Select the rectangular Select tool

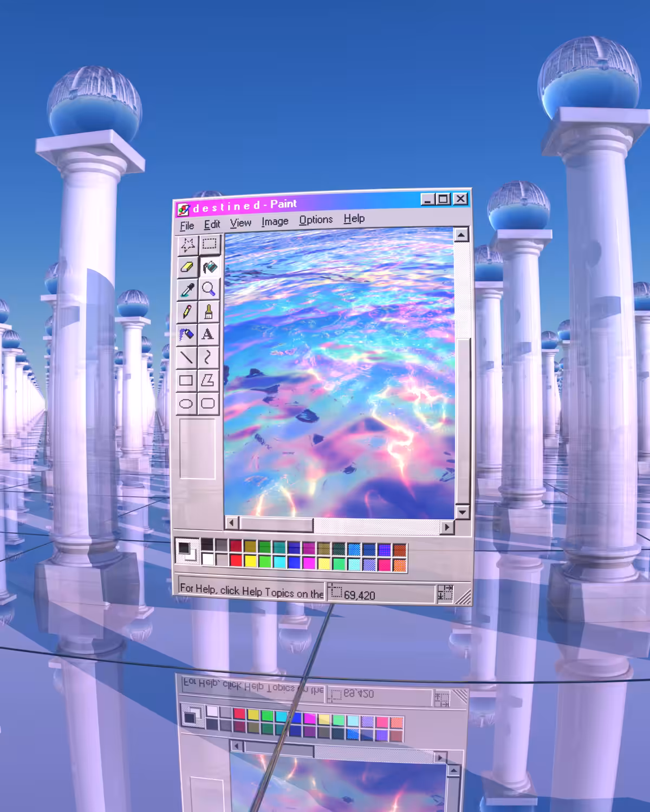(209, 244)
